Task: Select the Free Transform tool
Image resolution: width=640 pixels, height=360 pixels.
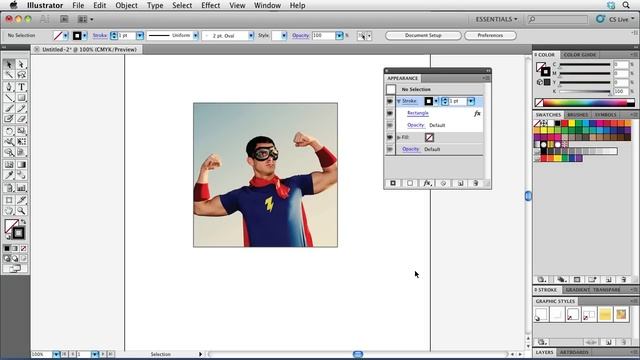Action: pyautogui.click(x=21, y=142)
